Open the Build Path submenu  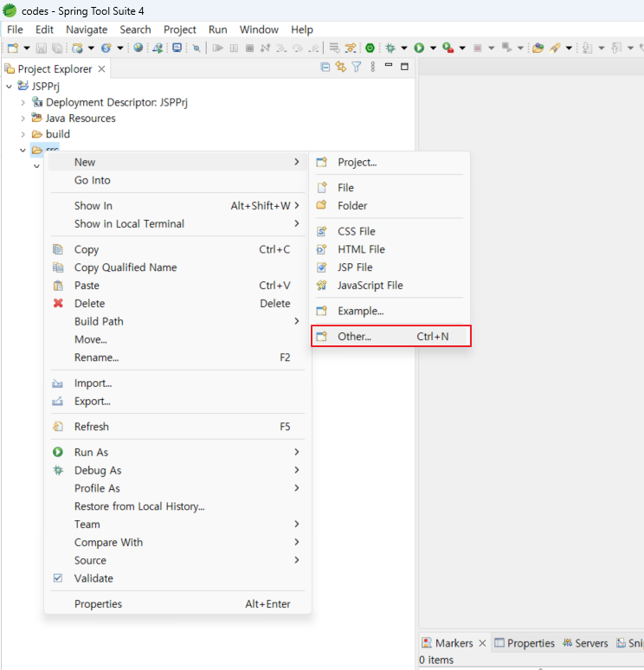point(177,321)
